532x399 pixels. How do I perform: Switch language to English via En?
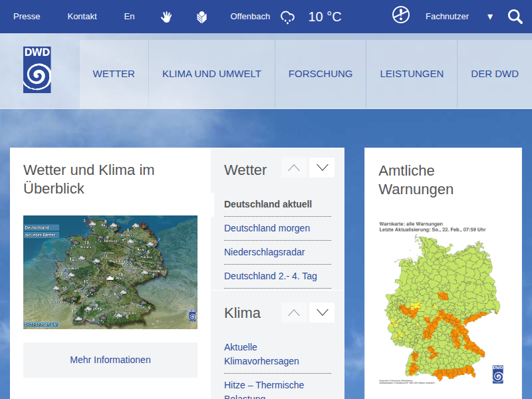pyautogui.click(x=129, y=17)
